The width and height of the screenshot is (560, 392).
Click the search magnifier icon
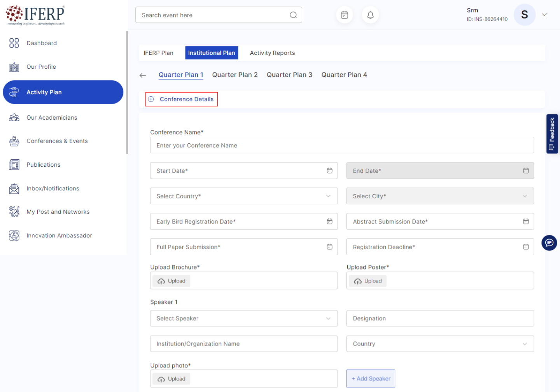tap(293, 15)
